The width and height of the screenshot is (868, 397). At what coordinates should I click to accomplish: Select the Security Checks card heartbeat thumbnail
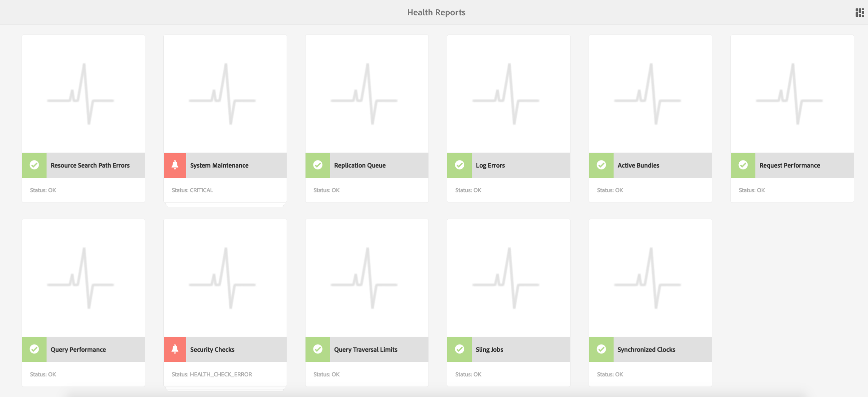coord(225,278)
